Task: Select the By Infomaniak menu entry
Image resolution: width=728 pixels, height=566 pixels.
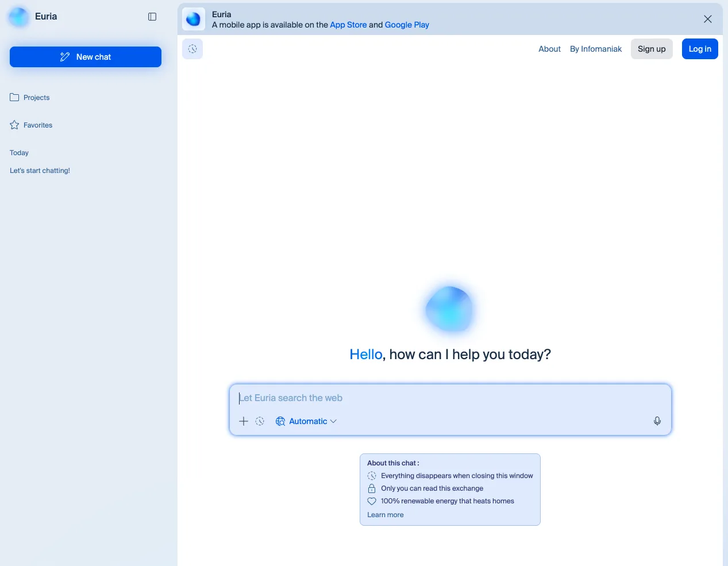Action: (595, 49)
